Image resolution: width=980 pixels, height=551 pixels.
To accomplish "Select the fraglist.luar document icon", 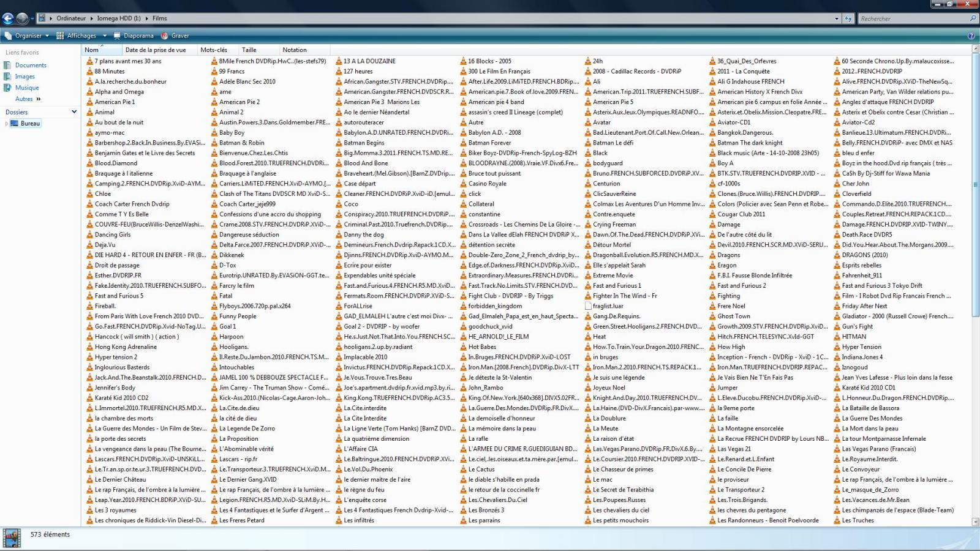I will [x=588, y=306].
